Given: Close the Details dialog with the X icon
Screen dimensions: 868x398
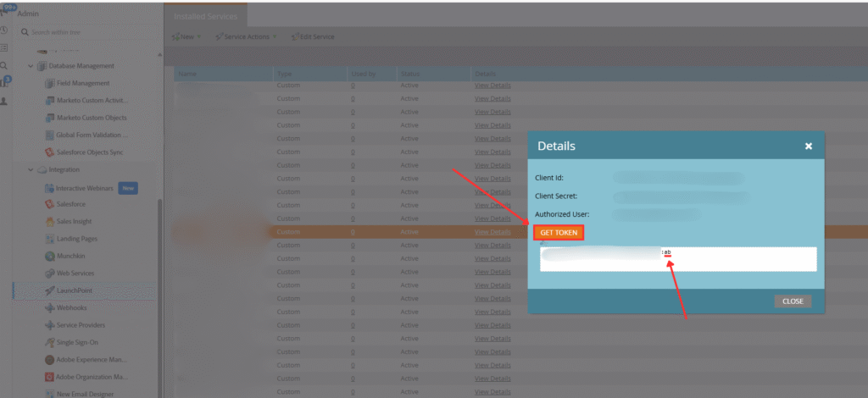Looking at the screenshot, I should pos(809,146).
